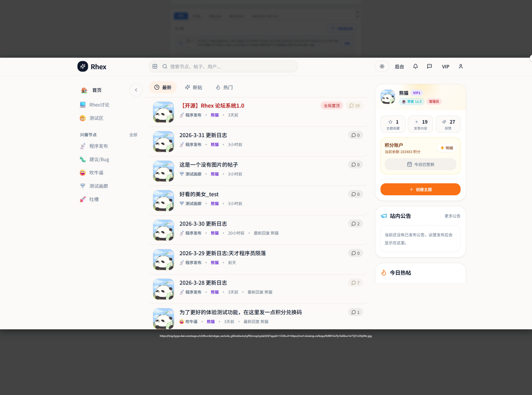This screenshot has height=395, width=532.
Task: Collapse the left sidebar with chevron button
Action: point(136,90)
